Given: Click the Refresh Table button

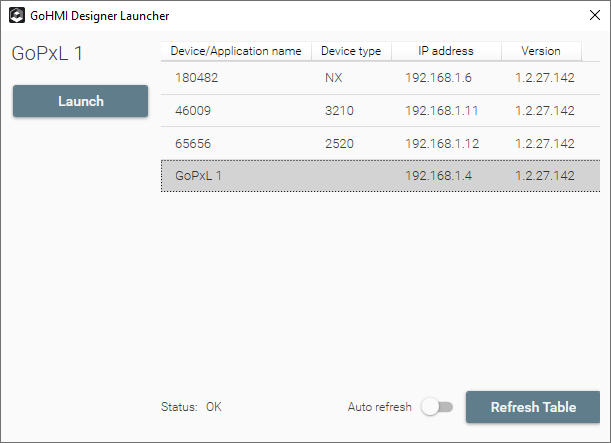Looking at the screenshot, I should pyautogui.click(x=533, y=407).
